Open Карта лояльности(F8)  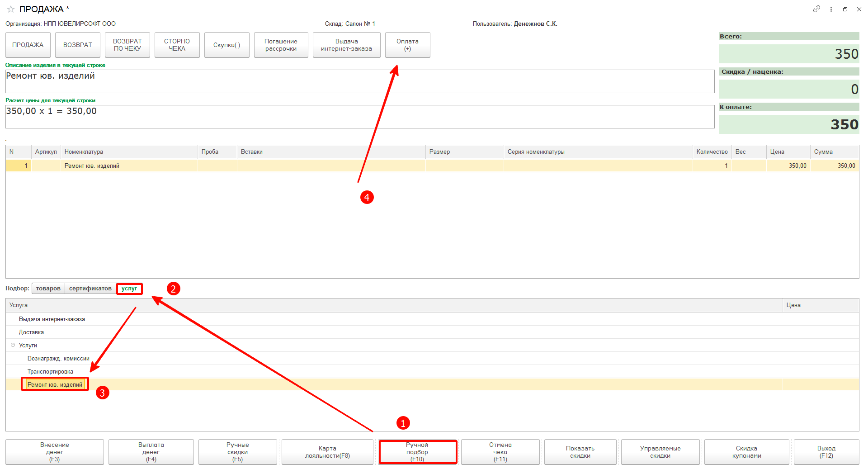[328, 452]
